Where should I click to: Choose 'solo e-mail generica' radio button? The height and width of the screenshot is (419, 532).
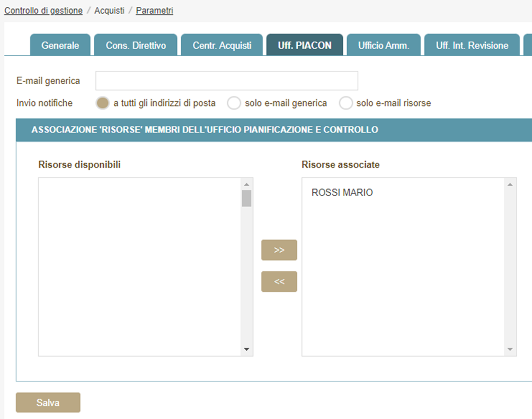click(234, 103)
